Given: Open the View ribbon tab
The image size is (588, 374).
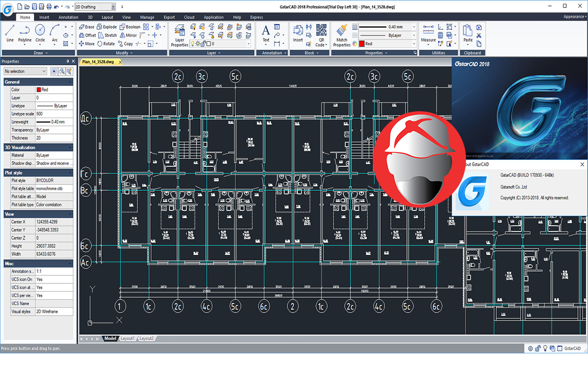Looking at the screenshot, I should pos(126,17).
